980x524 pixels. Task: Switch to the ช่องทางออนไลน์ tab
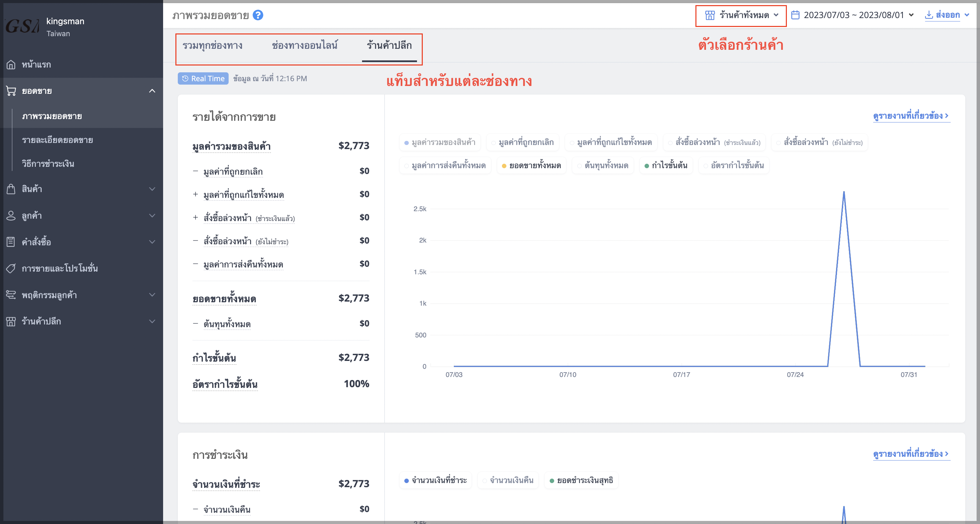[305, 46]
